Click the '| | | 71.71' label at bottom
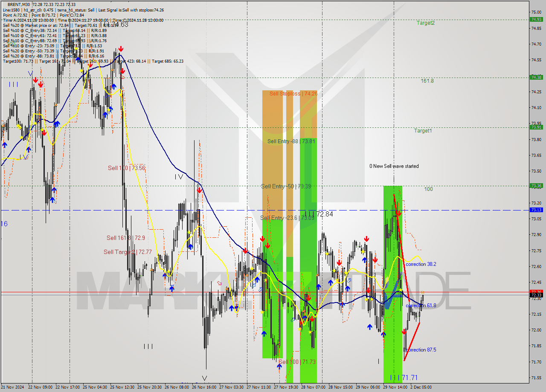Screen dimensions: 546x392 point(404,378)
